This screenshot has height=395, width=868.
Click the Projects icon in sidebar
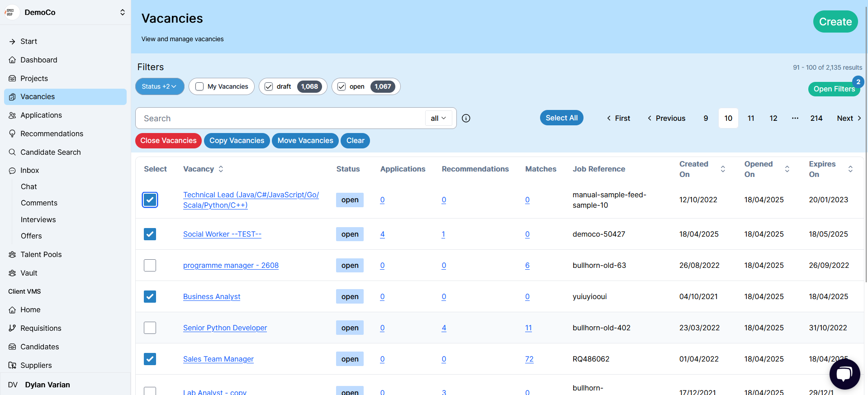[12, 78]
